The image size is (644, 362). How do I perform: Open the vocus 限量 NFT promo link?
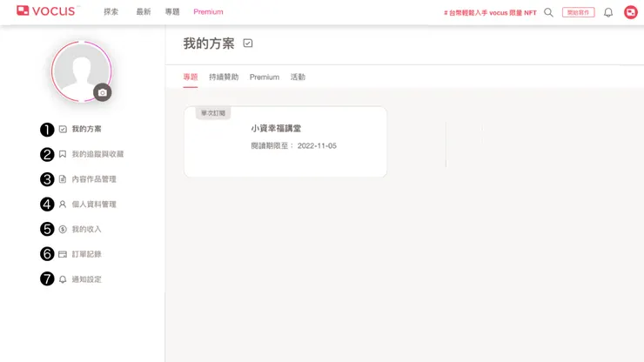tap(490, 13)
